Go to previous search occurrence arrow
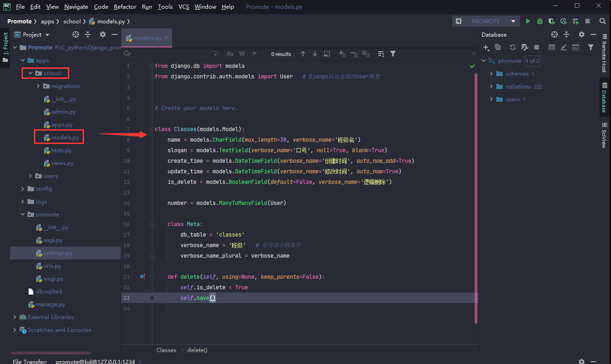Screen dimensions: 611x364 pyautogui.click(x=303, y=54)
